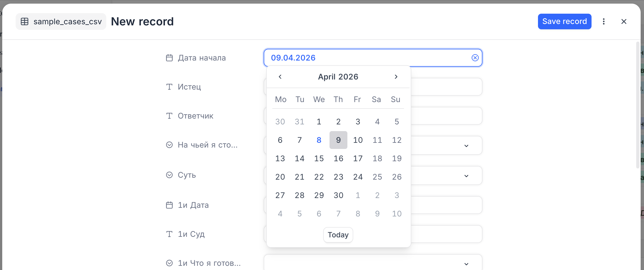Screen dimensions: 644x270
Task: Click text-type icon beside Истец
Action: (x=169, y=87)
